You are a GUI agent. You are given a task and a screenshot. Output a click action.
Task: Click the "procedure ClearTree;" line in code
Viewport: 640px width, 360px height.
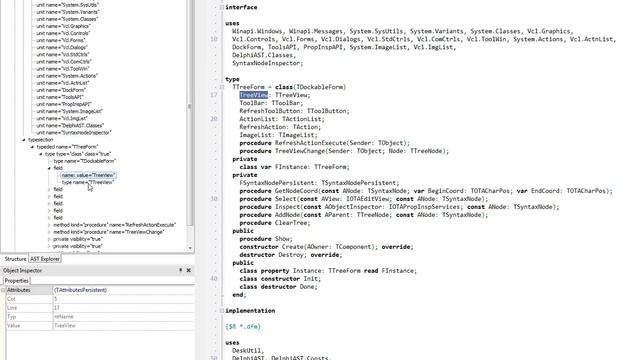[x=275, y=223]
